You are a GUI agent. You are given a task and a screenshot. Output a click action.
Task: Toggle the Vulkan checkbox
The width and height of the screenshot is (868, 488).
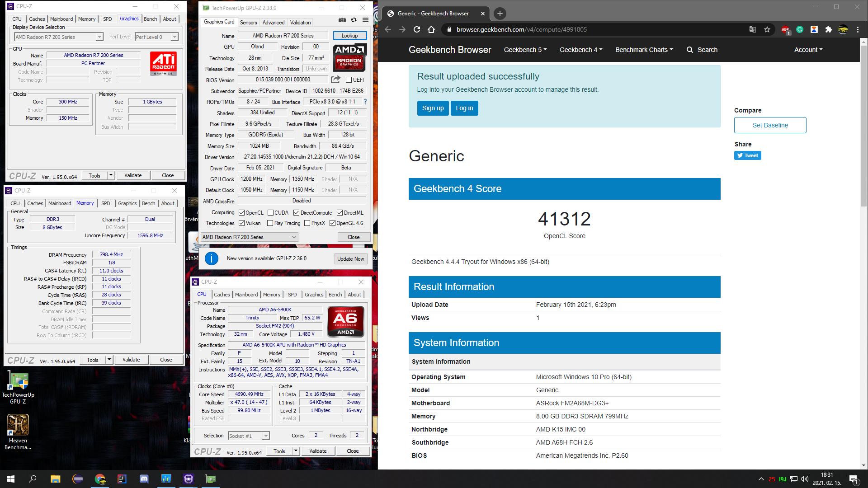241,223
